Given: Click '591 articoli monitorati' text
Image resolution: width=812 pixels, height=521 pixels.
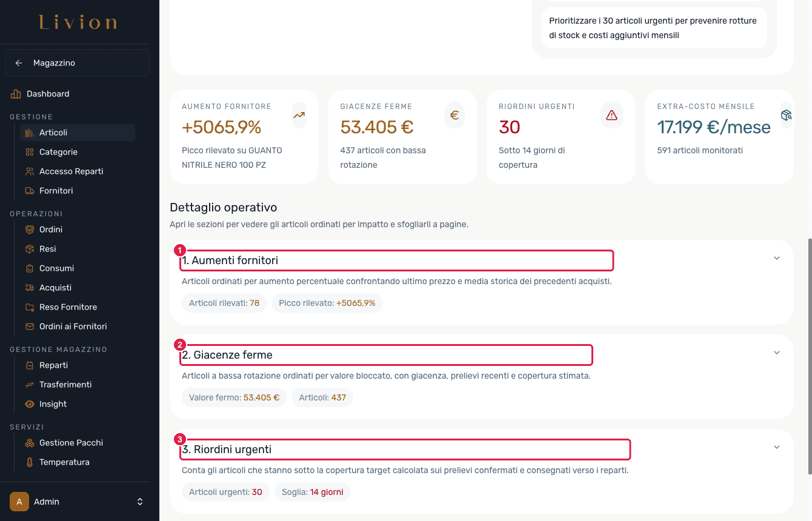Looking at the screenshot, I should [700, 150].
